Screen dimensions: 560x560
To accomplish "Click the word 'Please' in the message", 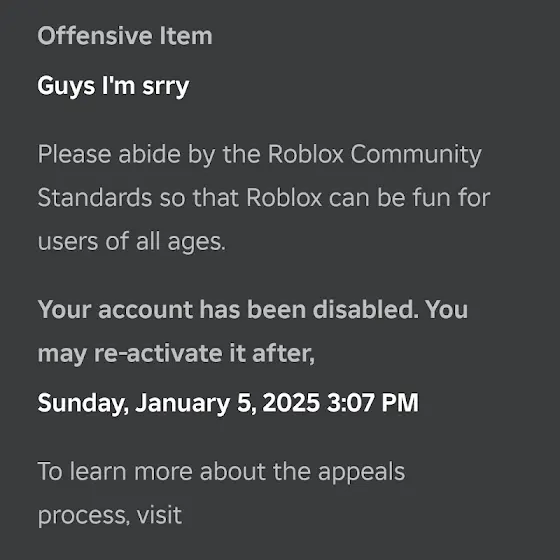I will click(x=74, y=154).
